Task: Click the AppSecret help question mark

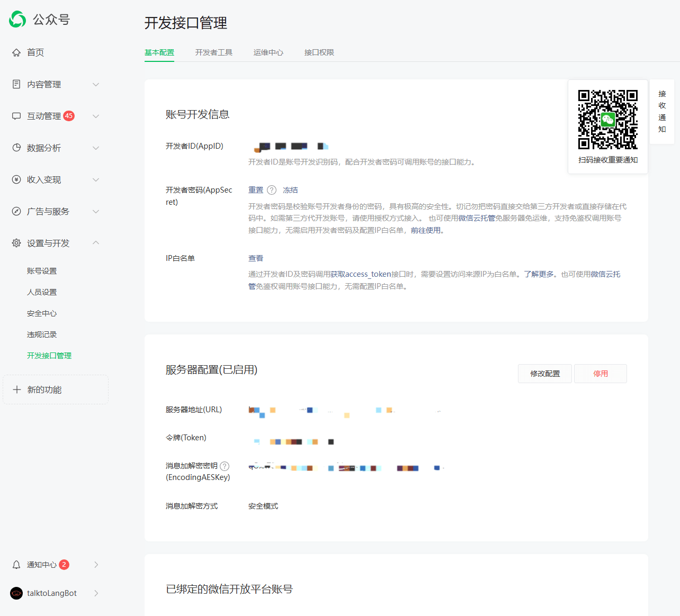Action: coord(272,189)
